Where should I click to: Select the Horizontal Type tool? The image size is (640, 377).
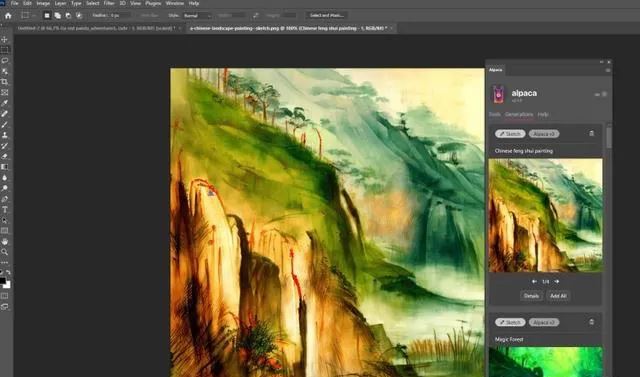coord(4,210)
